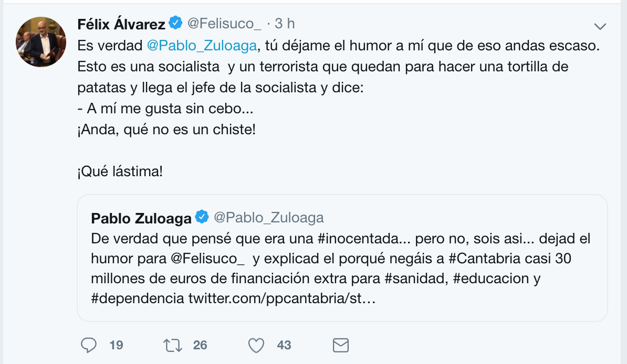Open the #educacion hashtag

(491, 279)
